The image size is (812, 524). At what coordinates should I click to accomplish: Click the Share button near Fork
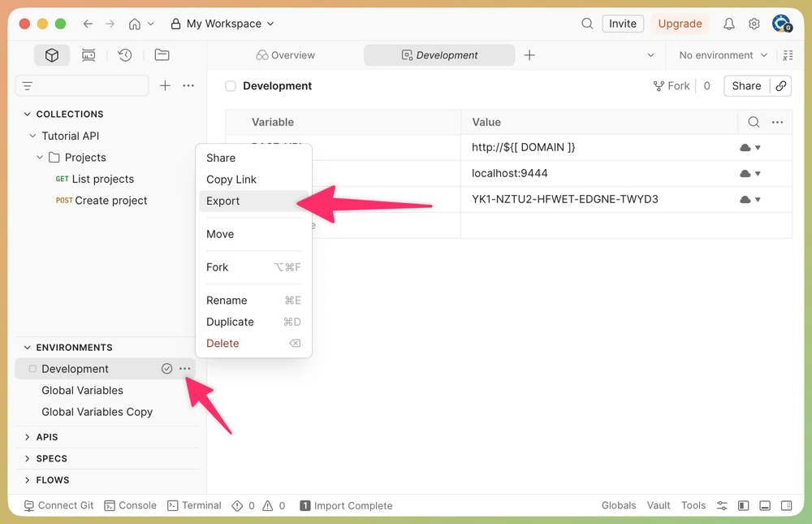(747, 86)
